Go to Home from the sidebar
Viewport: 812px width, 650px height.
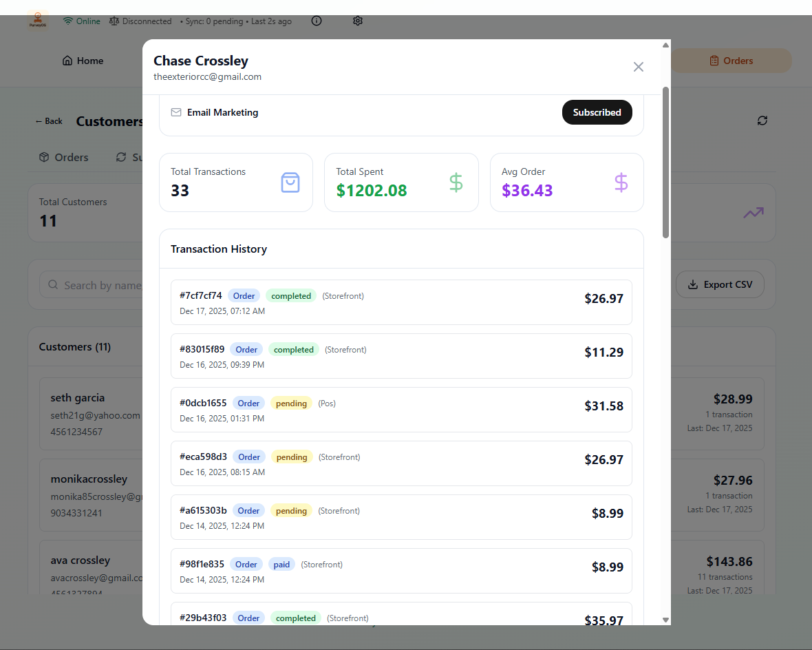point(82,61)
